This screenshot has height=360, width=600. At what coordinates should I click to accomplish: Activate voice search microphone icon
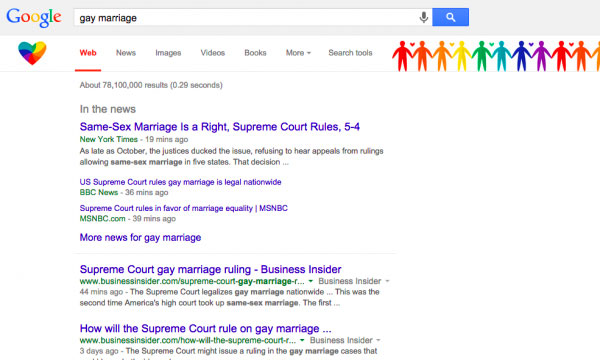pos(424,17)
